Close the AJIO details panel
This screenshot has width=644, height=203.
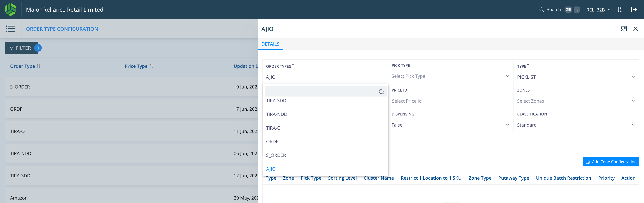(x=636, y=29)
